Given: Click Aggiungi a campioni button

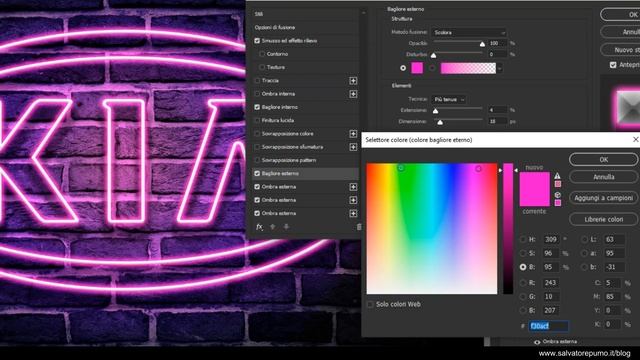Looking at the screenshot, I should (x=603, y=198).
